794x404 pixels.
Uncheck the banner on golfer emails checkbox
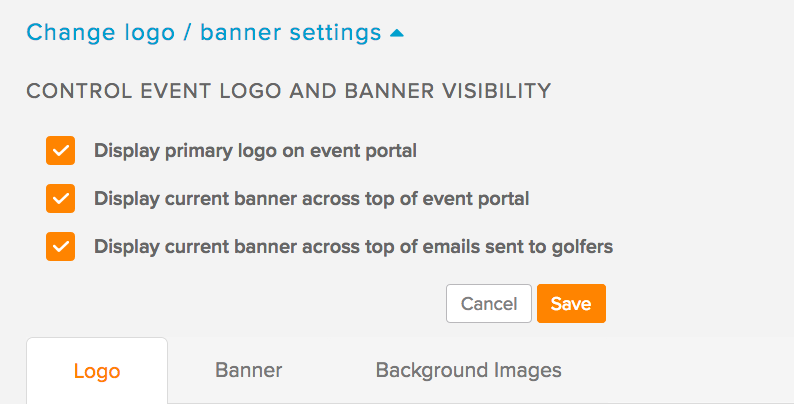tap(60, 247)
